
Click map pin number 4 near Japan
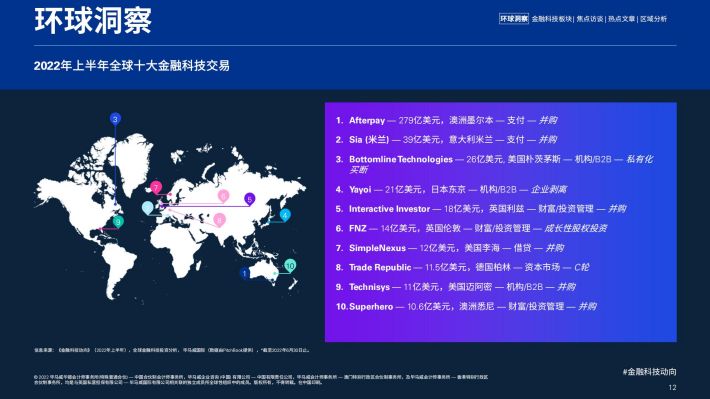pos(285,215)
